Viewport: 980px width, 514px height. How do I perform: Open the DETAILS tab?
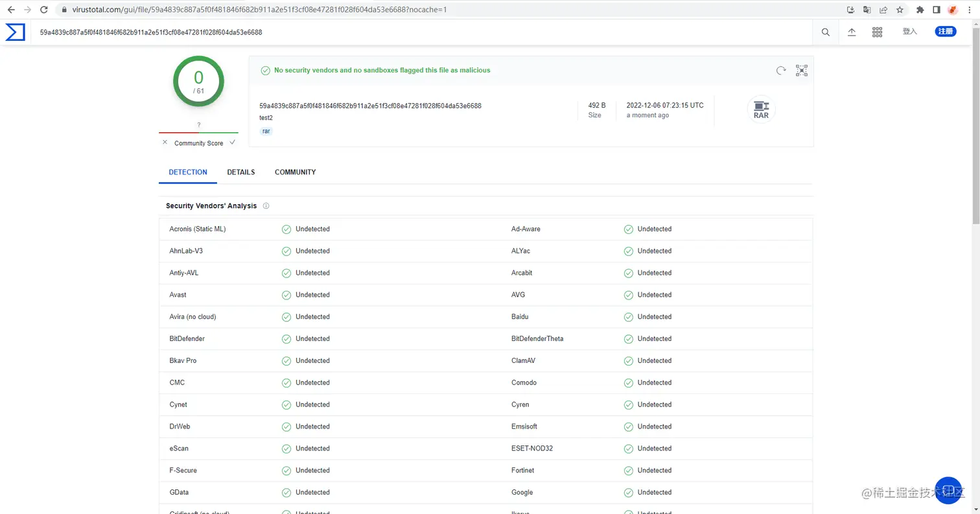pos(241,172)
